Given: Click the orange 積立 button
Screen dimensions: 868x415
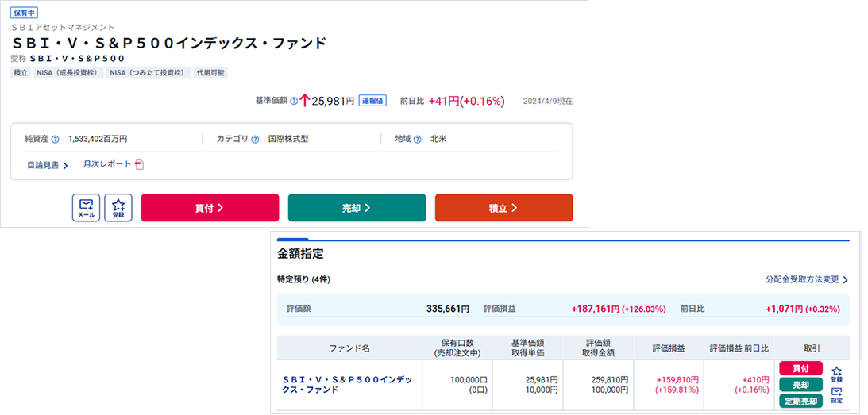Looking at the screenshot, I should click(503, 208).
